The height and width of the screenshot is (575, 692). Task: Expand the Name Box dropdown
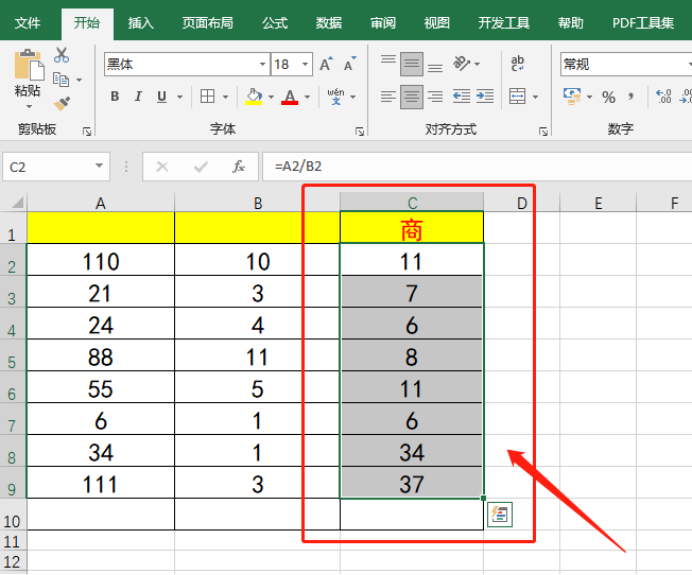coord(99,166)
